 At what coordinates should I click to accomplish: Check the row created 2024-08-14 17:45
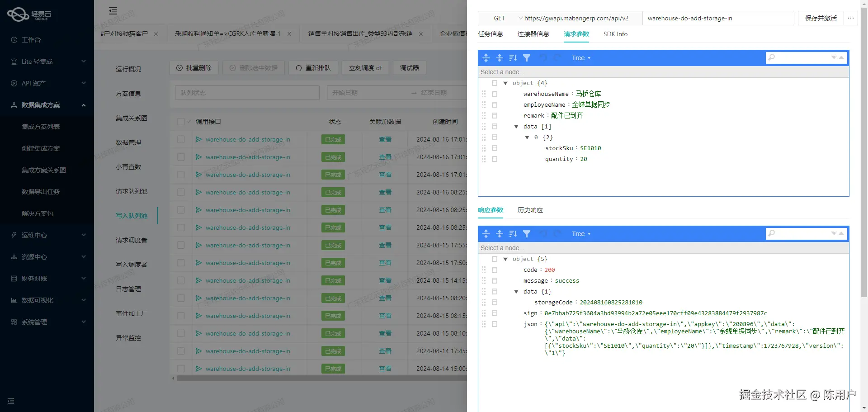[181, 351]
